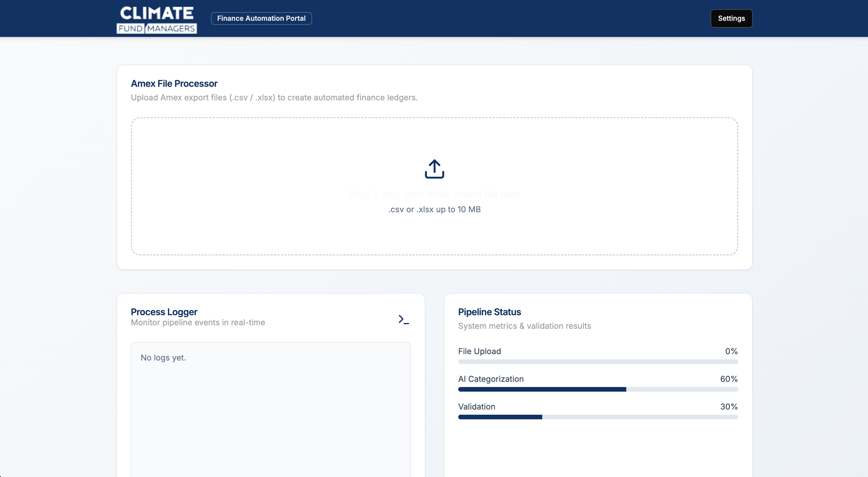Screen dimensions: 868x477
Task: Click the File Upload metric label
Action: [479, 351]
